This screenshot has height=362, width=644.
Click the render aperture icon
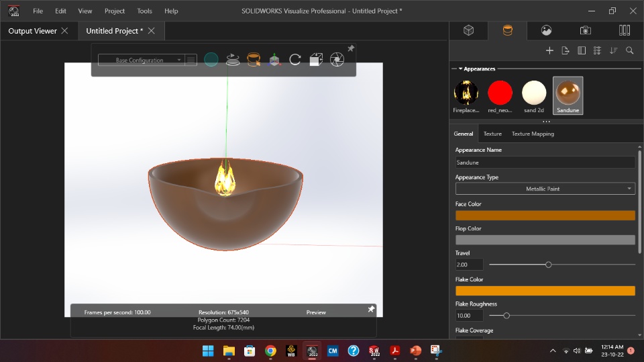click(337, 60)
